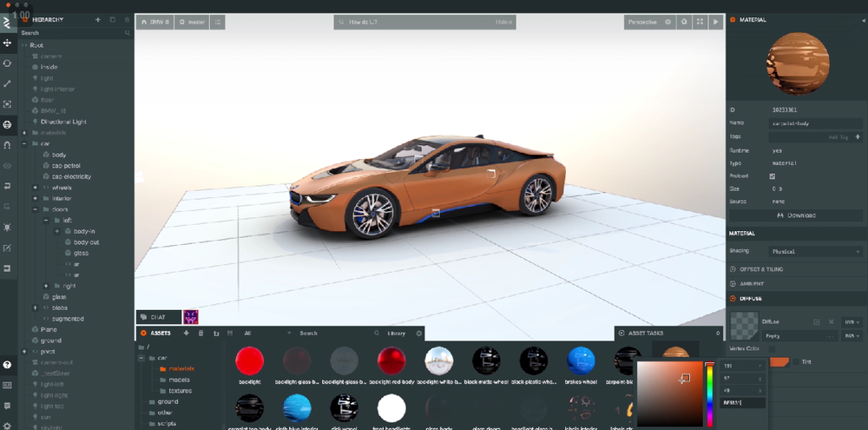Click the Undo arrow icon
This screenshot has height=430, width=868.
coord(7,186)
